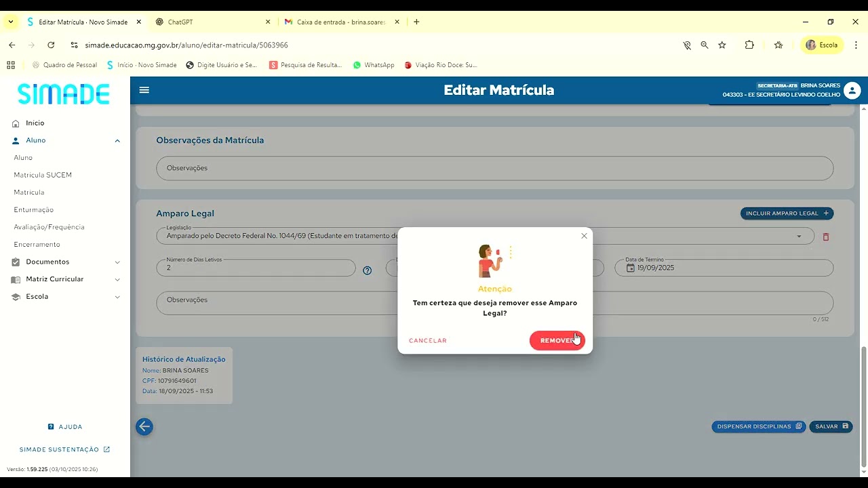Close the Atenção dialog with the X
The width and height of the screenshot is (868, 488).
point(584,236)
